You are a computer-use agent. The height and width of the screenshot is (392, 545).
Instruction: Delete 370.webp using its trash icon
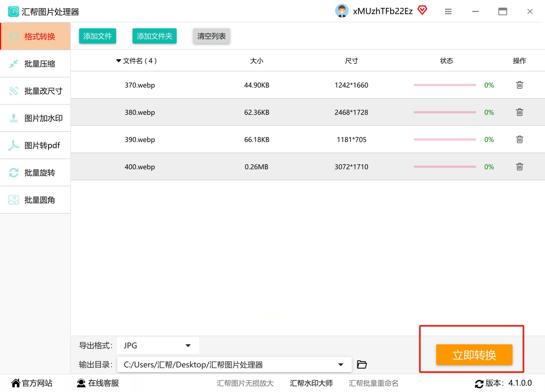point(519,85)
